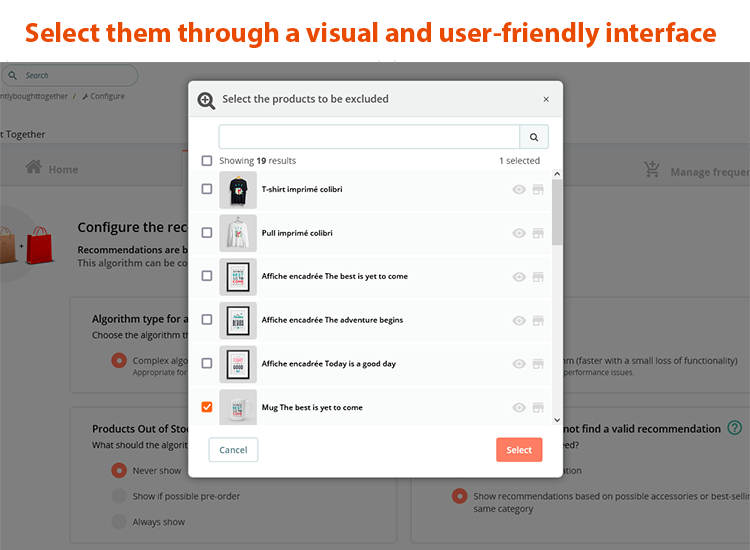
Task: Open the Mug The best is yet to come thumbnail
Action: point(238,407)
